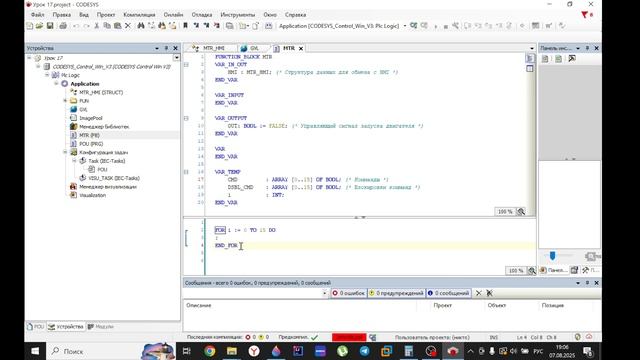The height and width of the screenshot is (360, 640).
Task: Collapse Конфигурация задач tree node
Action: coord(65,152)
